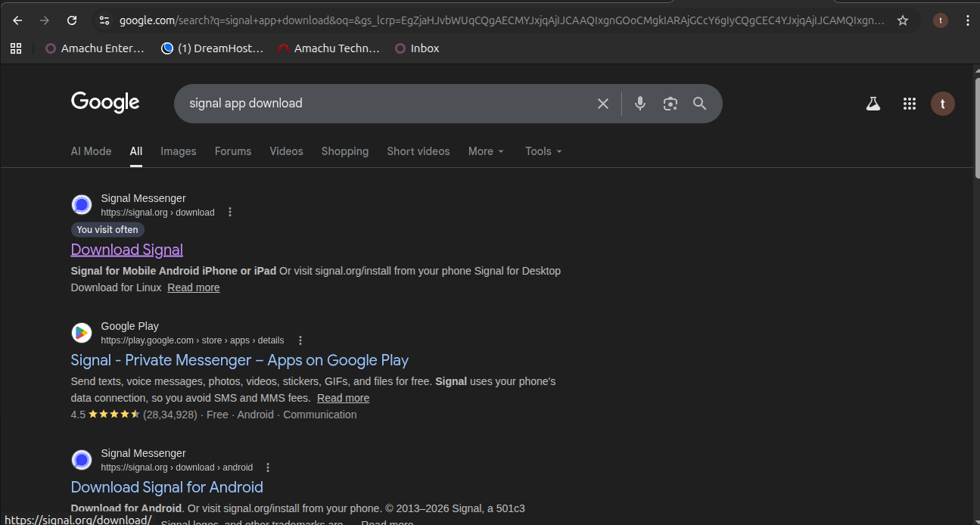The height and width of the screenshot is (525, 980).
Task: Switch to AI Mode tab
Action: click(91, 151)
